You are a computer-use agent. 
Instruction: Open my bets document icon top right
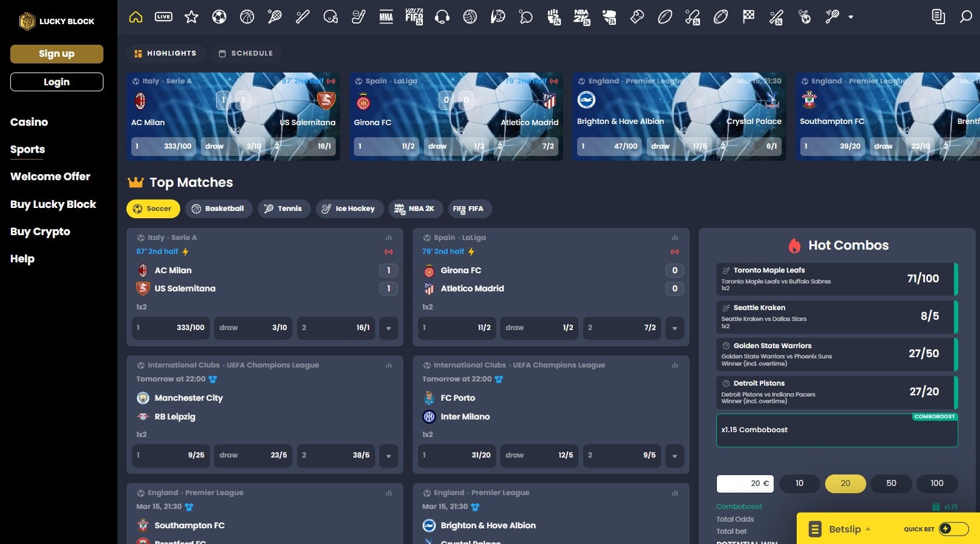(x=938, y=18)
